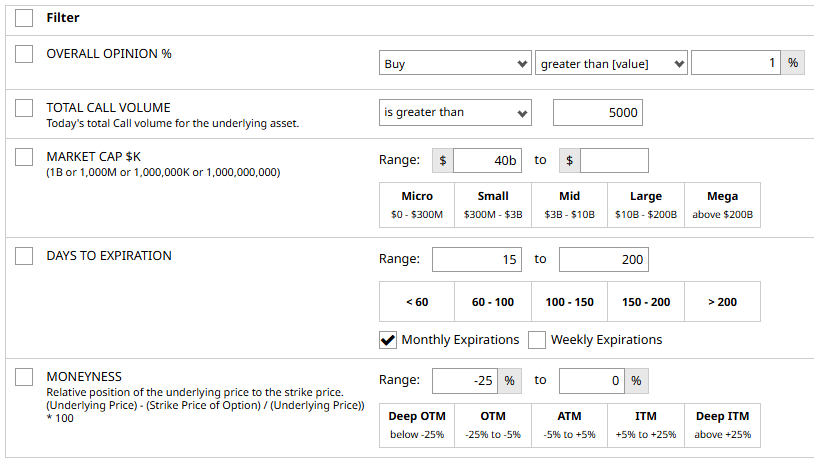Click the Market Cap maximum input field
The height and width of the screenshot is (458, 814).
pyautogui.click(x=614, y=160)
